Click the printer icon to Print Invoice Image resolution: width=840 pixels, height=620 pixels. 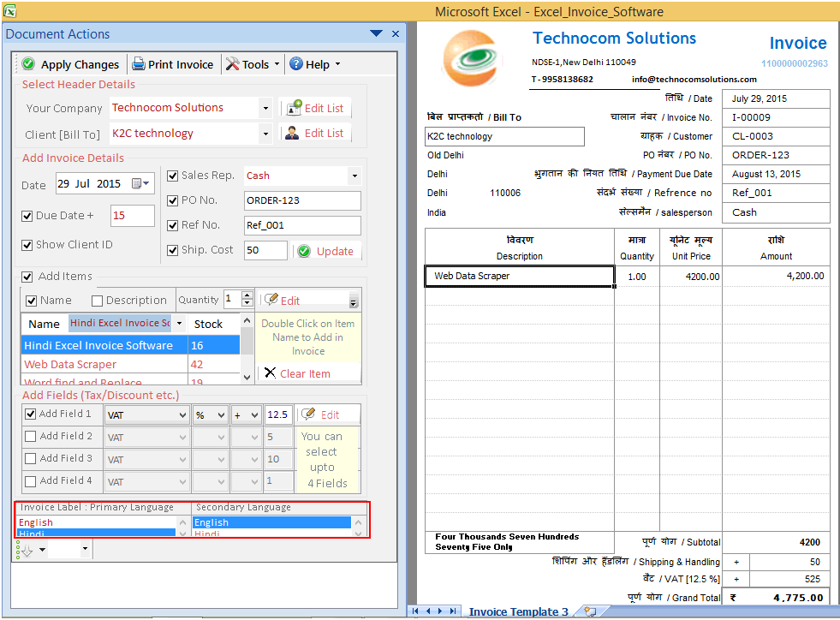[137, 64]
